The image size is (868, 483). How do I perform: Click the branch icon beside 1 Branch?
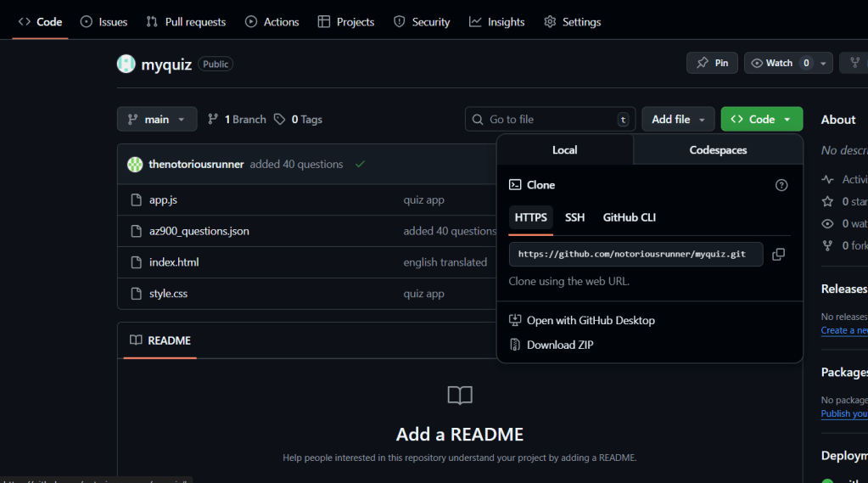(x=213, y=119)
